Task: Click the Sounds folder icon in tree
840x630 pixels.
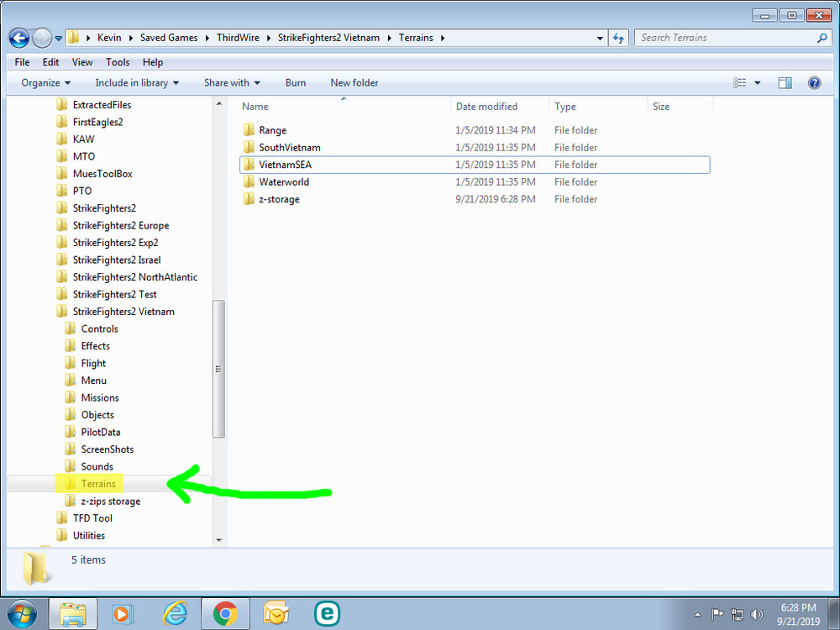Action: click(x=71, y=466)
